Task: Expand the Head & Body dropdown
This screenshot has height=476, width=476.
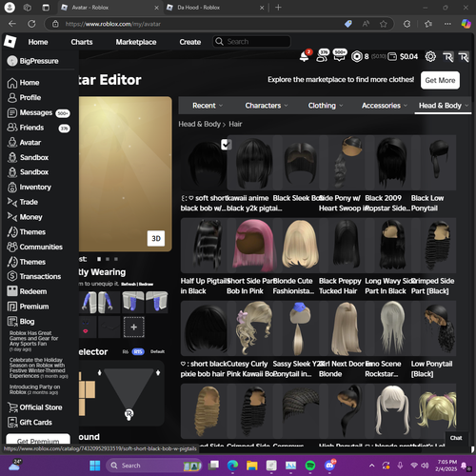Action: 444,106
